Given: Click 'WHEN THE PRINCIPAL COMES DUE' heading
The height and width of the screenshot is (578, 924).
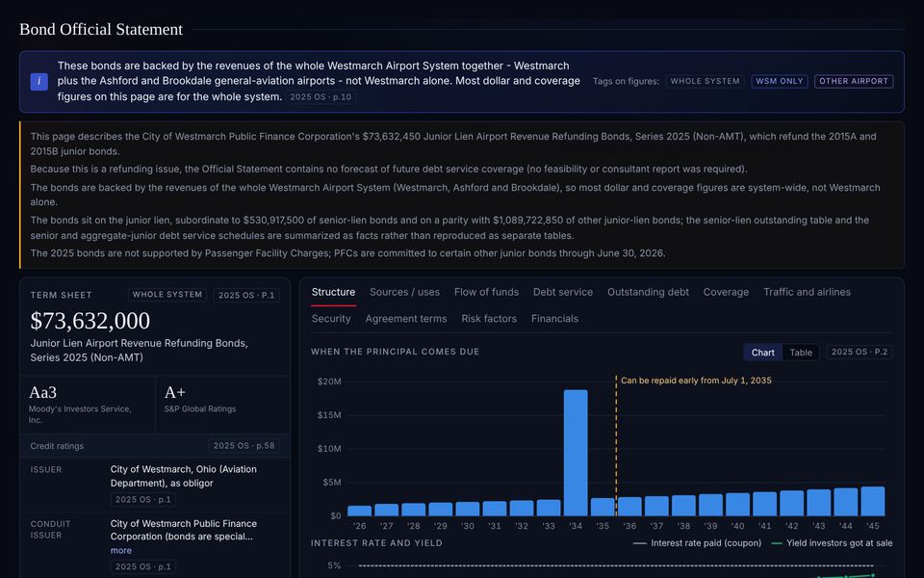Looking at the screenshot, I should (x=395, y=352).
